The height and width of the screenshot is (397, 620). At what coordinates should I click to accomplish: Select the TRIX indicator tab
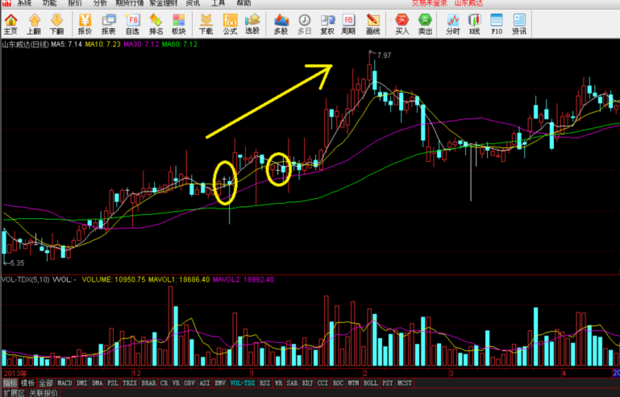pos(130,383)
